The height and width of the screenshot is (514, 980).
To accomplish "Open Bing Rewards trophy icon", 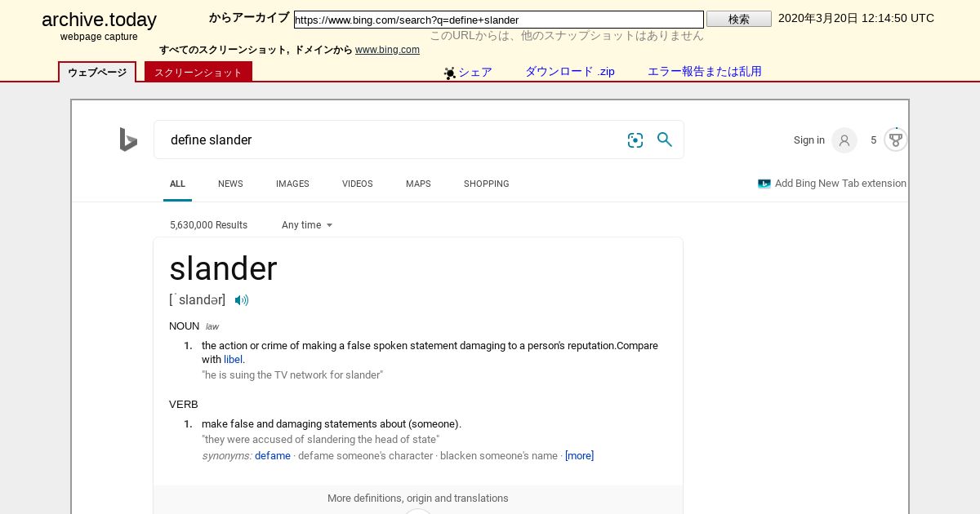I will pos(896,140).
